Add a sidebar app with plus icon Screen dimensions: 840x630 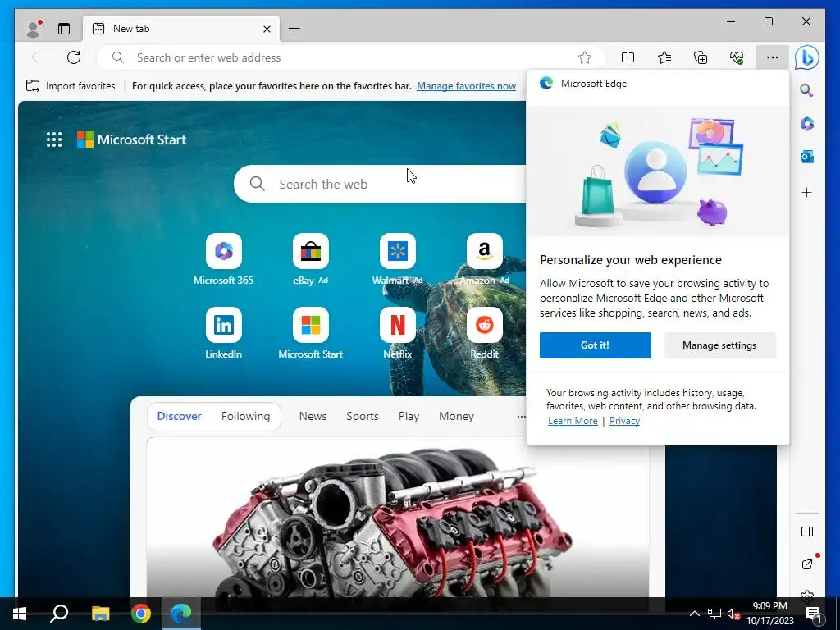(x=807, y=192)
